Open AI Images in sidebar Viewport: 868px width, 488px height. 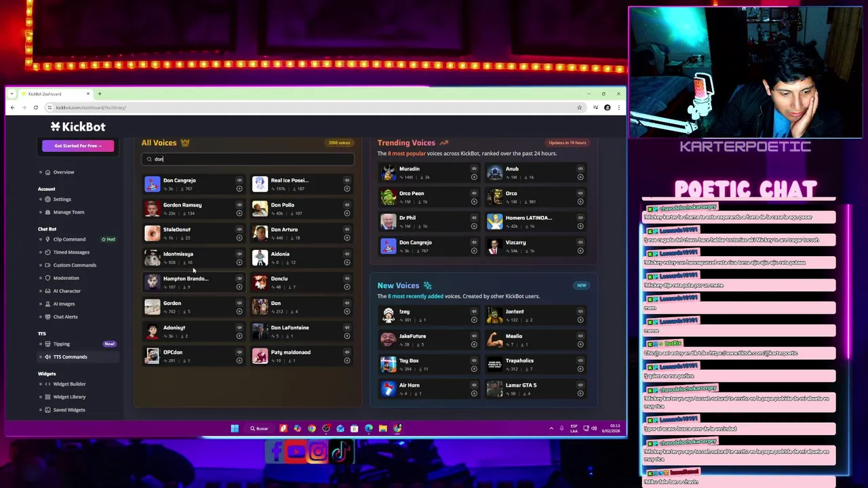pyautogui.click(x=64, y=304)
